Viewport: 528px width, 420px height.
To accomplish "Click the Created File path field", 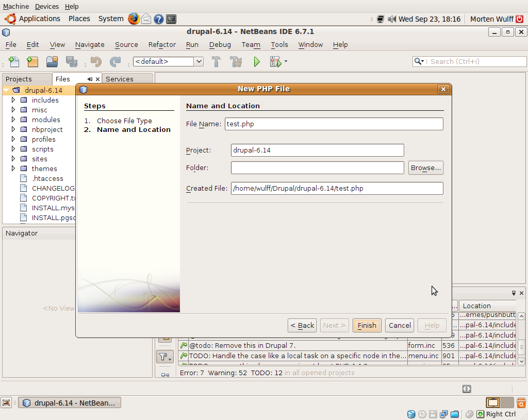I will (x=337, y=189).
